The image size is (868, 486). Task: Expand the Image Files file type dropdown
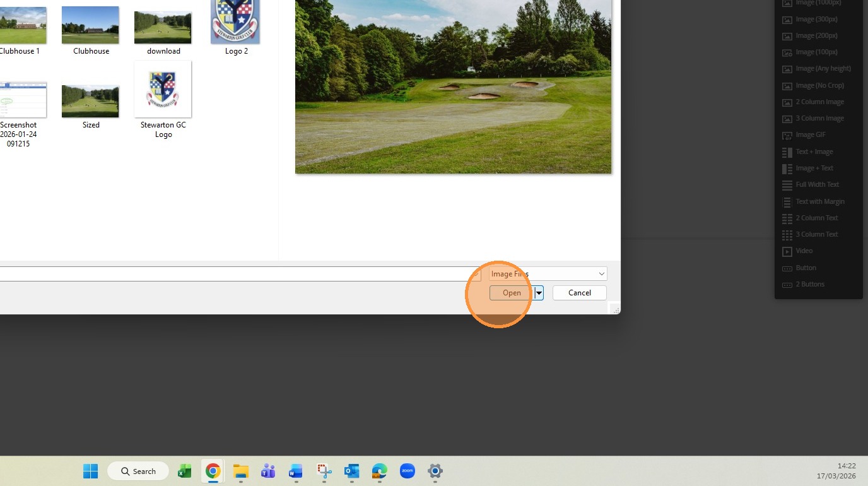point(548,274)
